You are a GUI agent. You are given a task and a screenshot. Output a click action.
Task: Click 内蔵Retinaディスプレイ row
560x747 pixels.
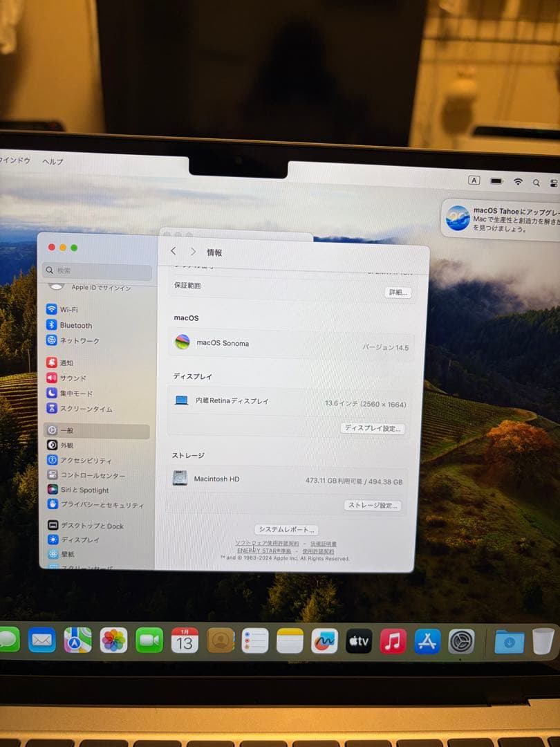tap(290, 402)
